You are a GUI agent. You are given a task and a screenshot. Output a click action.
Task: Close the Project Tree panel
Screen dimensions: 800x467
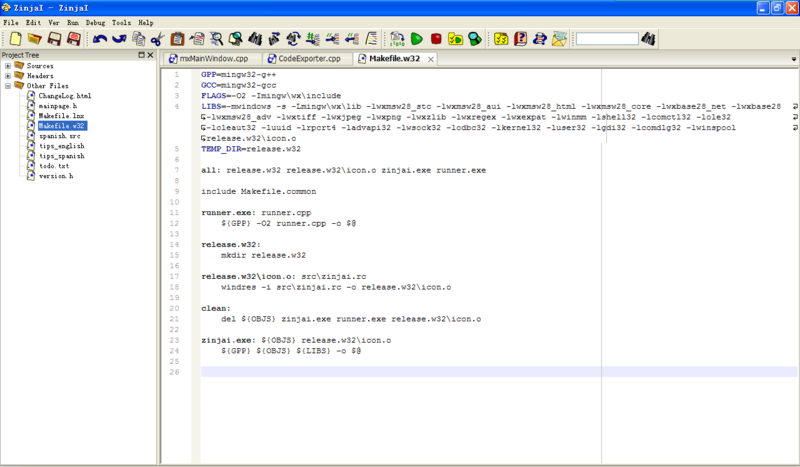pyautogui.click(x=150, y=55)
